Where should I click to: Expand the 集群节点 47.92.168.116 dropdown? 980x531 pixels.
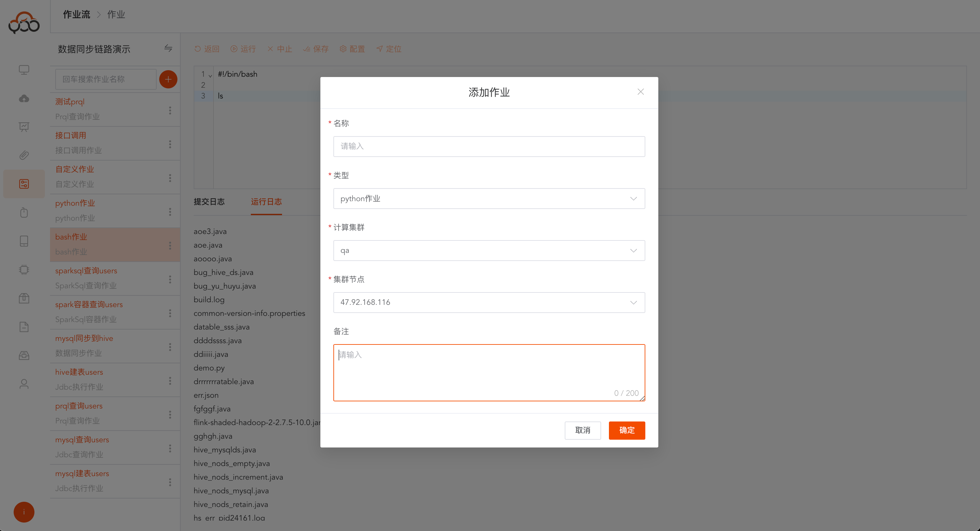point(488,303)
